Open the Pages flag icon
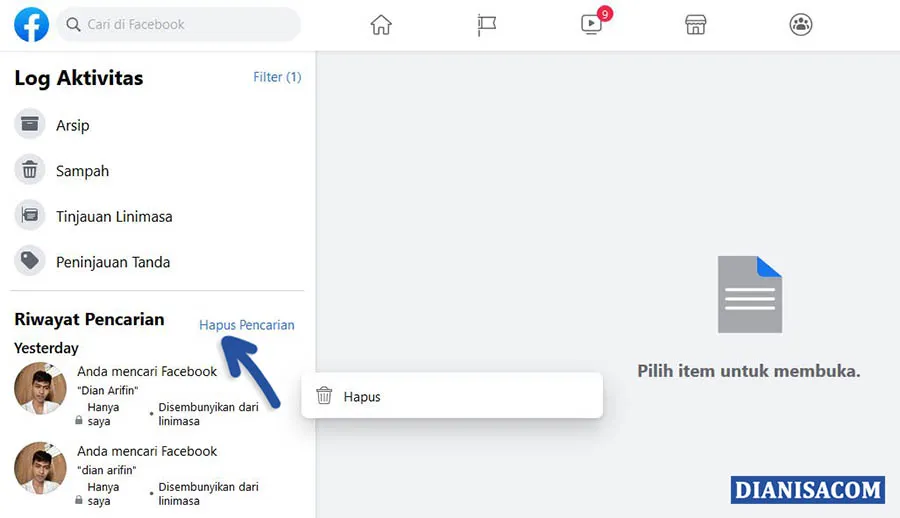Screen dimensions: 900x518 click(486, 25)
